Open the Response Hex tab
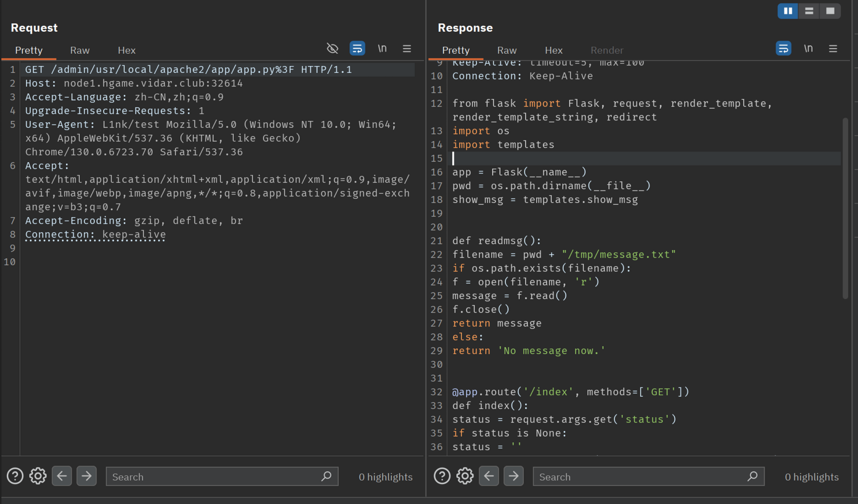This screenshot has width=858, height=504. tap(554, 50)
